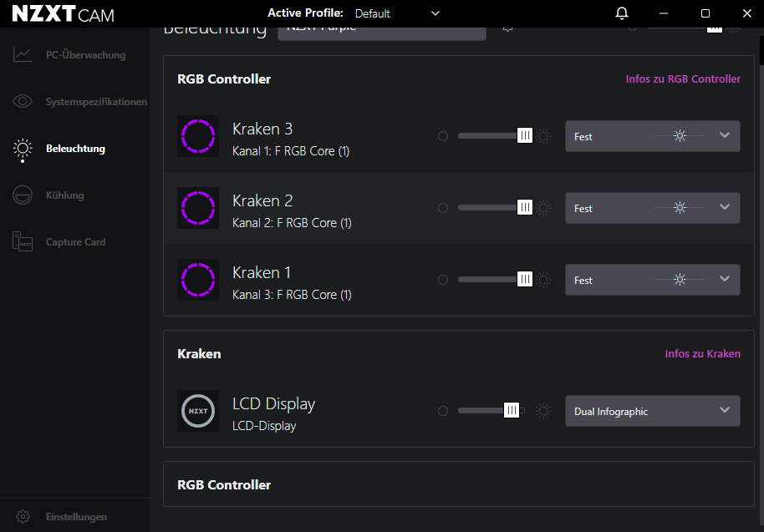Open the Infos zu RGB Controller link

683,79
